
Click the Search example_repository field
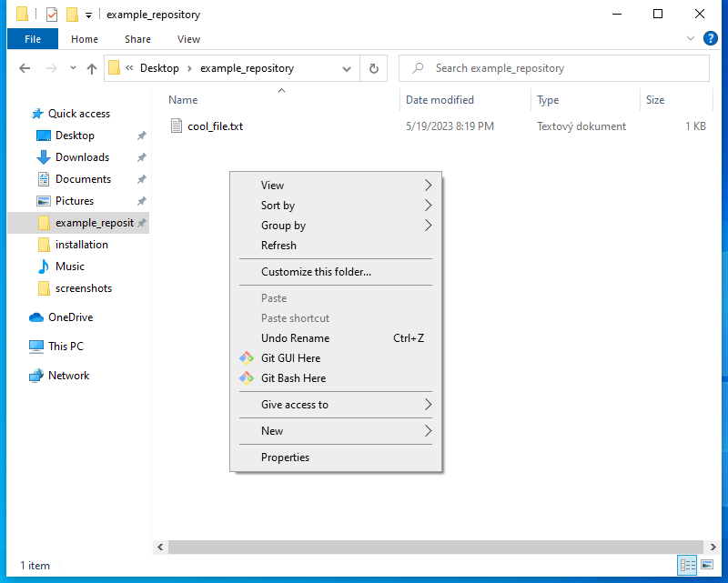click(554, 69)
